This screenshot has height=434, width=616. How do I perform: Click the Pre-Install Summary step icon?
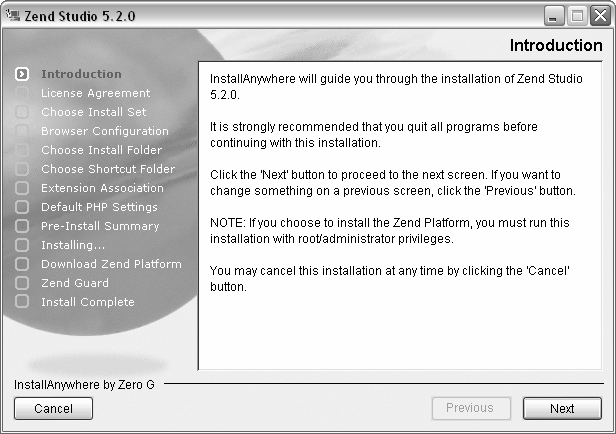pos(22,226)
